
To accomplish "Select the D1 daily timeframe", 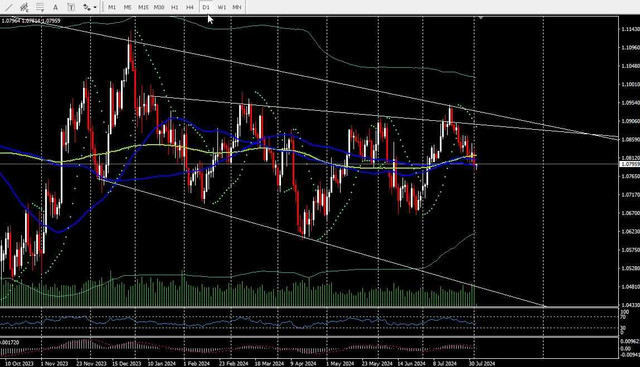I will click(x=206, y=7).
